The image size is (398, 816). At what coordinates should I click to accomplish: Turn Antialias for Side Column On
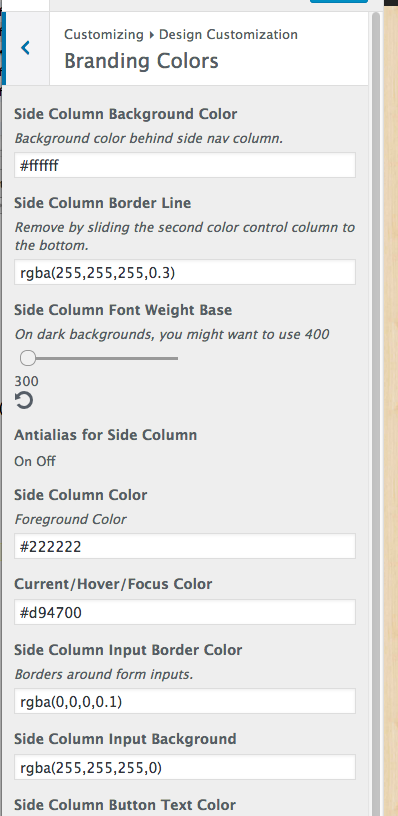(x=23, y=461)
